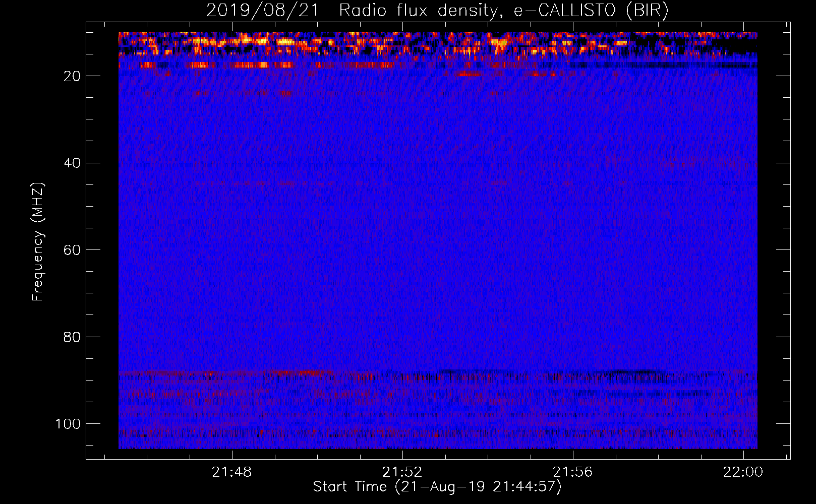Click the 21:48 time tick label
This screenshot has height=504, width=816.
231,472
